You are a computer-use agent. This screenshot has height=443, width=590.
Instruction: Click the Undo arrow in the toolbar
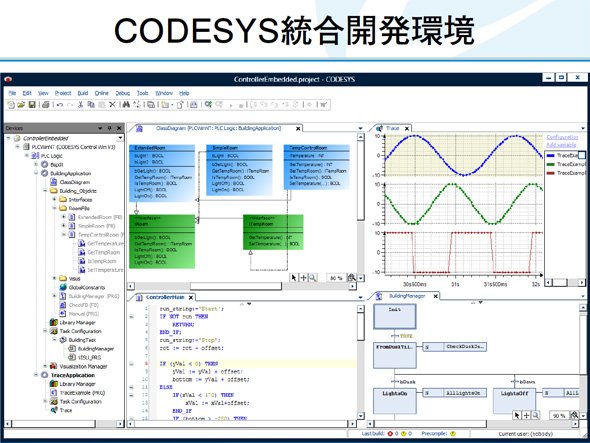(60, 105)
